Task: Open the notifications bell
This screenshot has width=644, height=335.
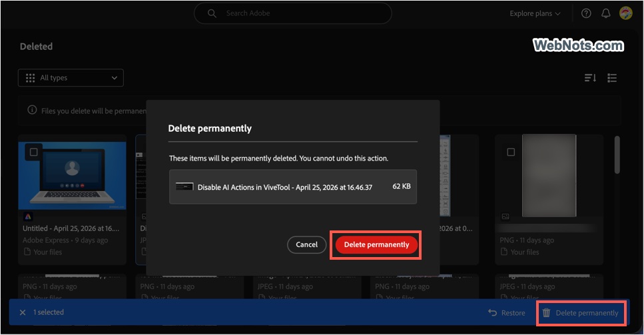Action: (606, 13)
